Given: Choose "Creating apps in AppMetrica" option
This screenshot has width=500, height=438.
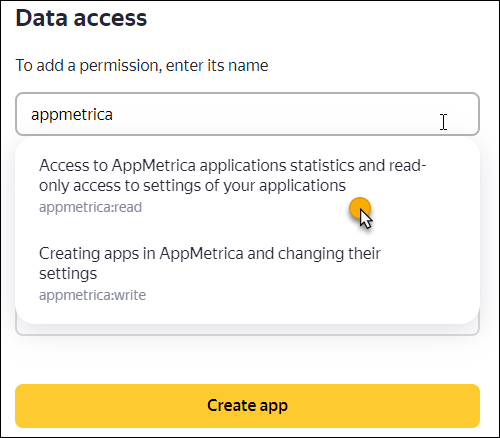Looking at the screenshot, I should tap(209, 263).
